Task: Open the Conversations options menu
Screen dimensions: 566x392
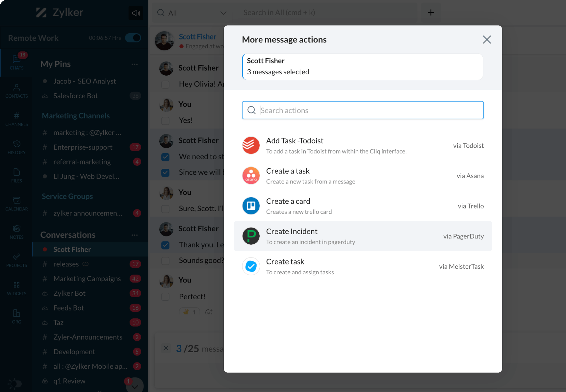Action: [135, 235]
